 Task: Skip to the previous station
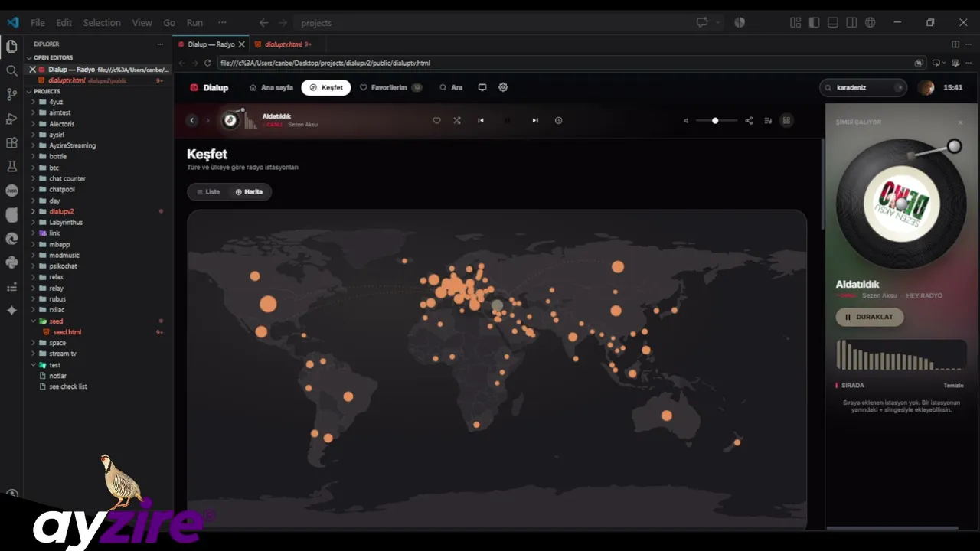pos(481,120)
